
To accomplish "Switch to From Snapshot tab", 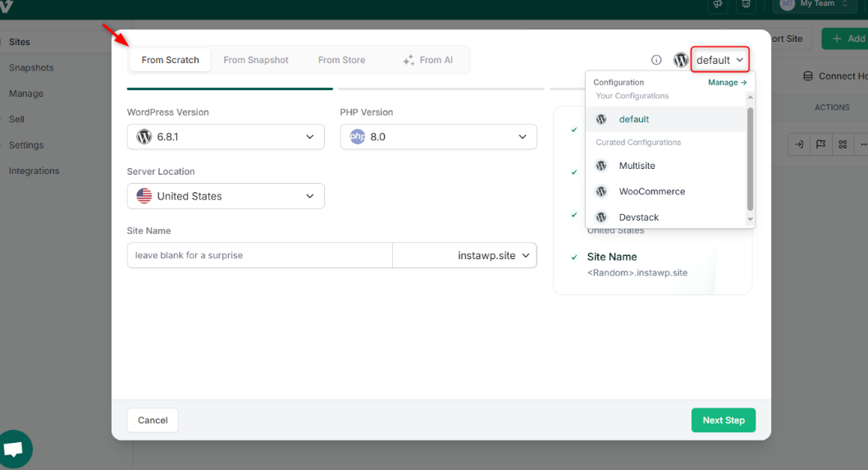I will [x=256, y=60].
